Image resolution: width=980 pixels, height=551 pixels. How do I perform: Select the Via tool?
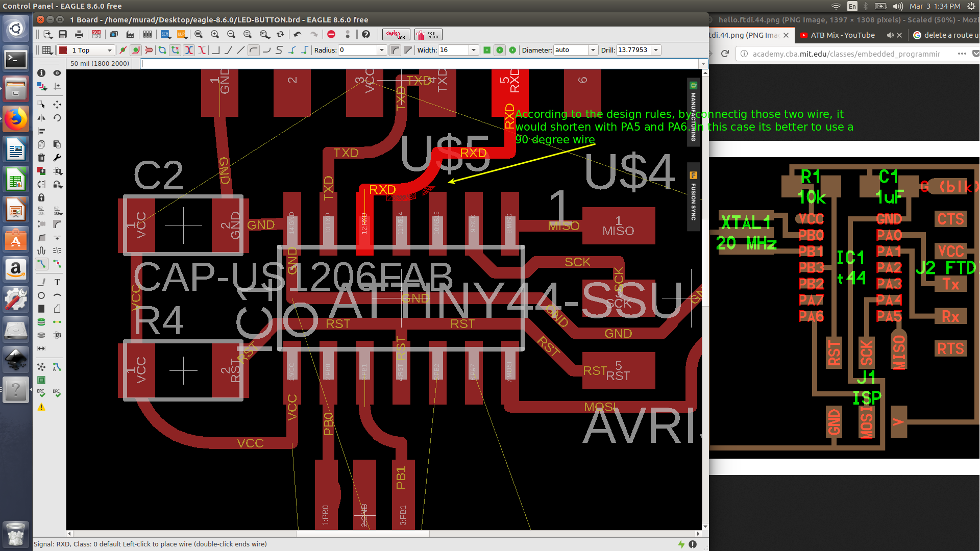click(x=41, y=322)
